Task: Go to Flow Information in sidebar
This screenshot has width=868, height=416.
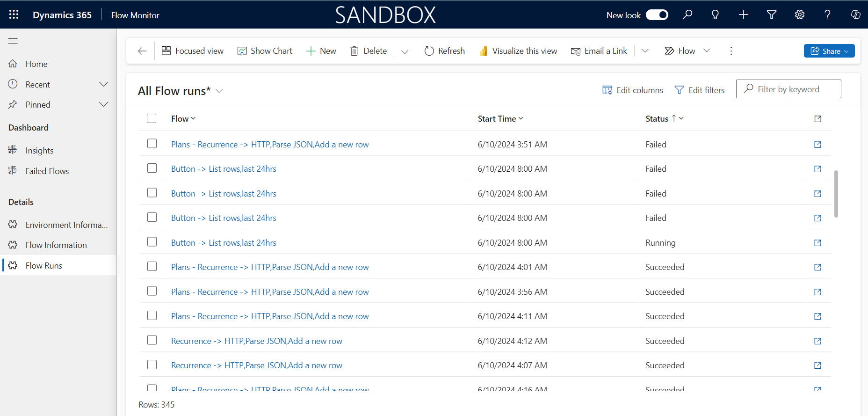Action: point(56,245)
